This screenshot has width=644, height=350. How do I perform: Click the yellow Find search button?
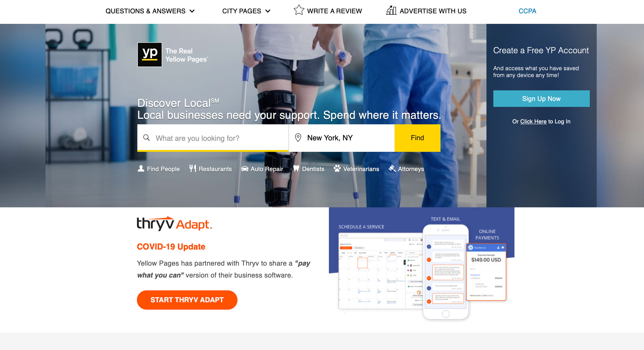(x=417, y=138)
